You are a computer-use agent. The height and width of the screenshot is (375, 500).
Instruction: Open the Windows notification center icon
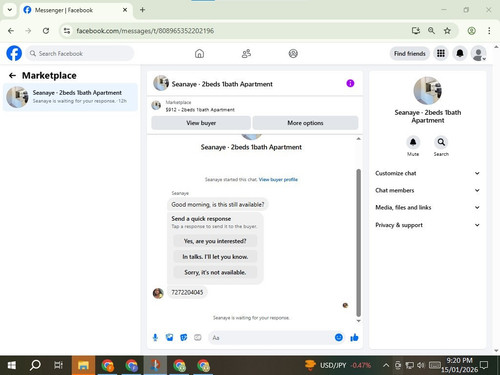coord(484,365)
